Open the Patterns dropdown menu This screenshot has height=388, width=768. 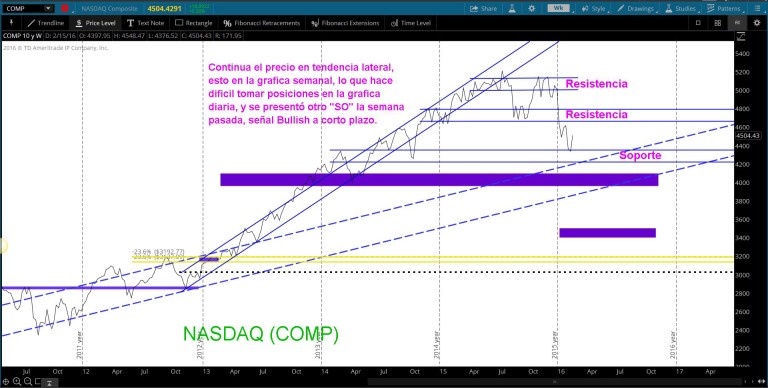(725, 9)
